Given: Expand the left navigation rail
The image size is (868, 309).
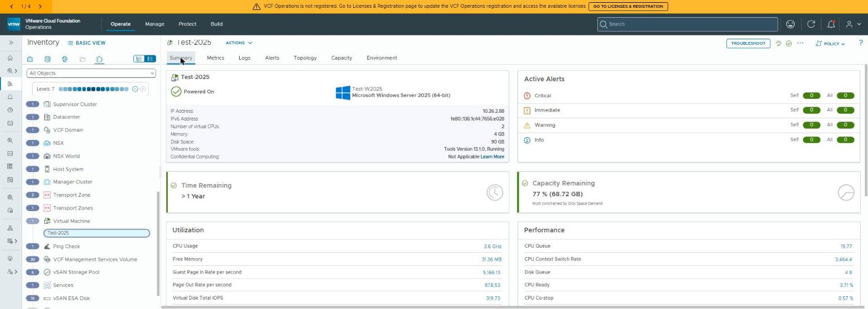Looking at the screenshot, I should coord(11,43).
